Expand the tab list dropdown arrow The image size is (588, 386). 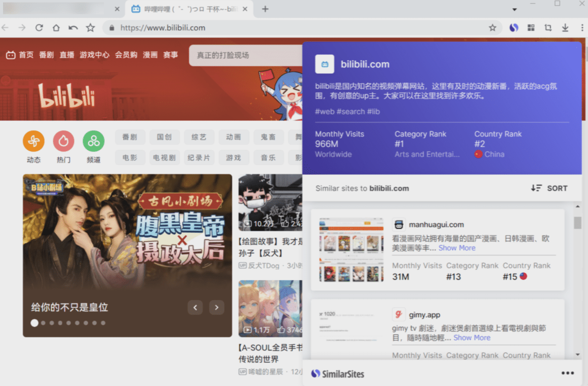(514, 9)
